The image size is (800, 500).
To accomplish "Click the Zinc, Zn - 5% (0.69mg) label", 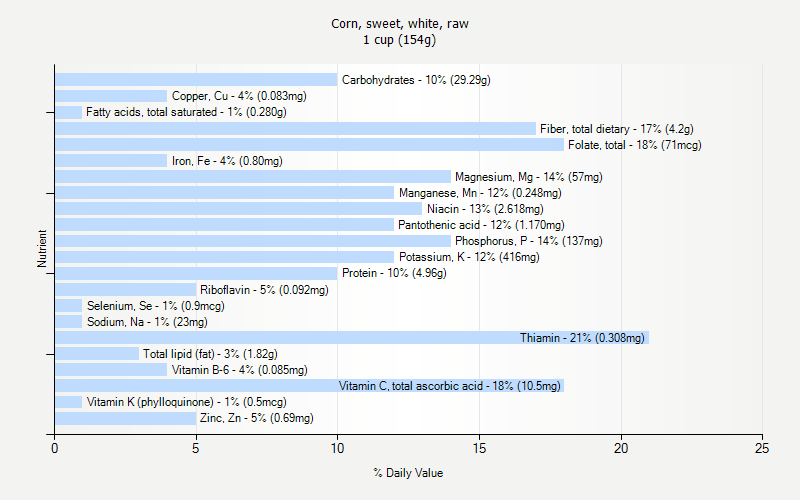I will pyautogui.click(x=257, y=418).
